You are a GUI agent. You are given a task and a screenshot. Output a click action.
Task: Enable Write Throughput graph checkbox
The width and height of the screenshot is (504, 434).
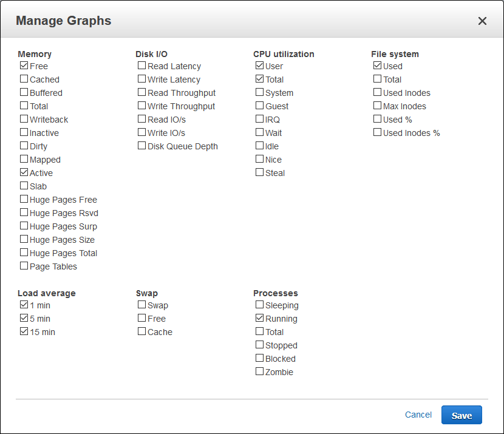(x=141, y=106)
